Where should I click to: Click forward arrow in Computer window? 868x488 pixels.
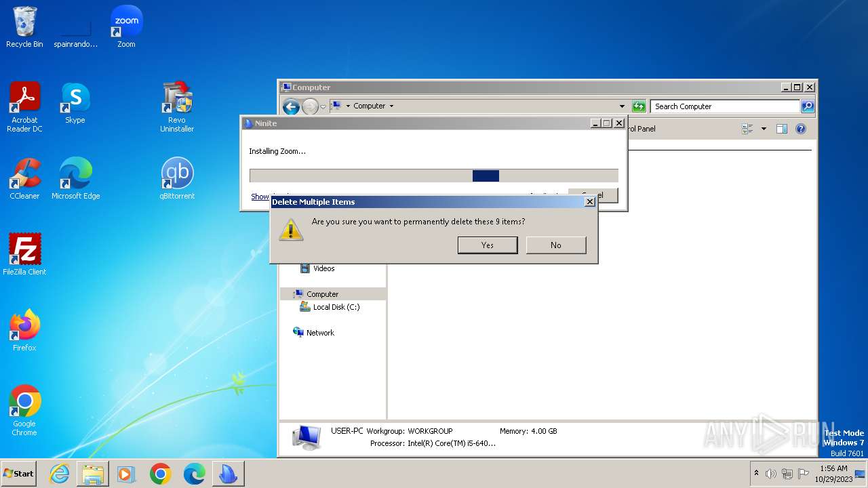point(310,106)
